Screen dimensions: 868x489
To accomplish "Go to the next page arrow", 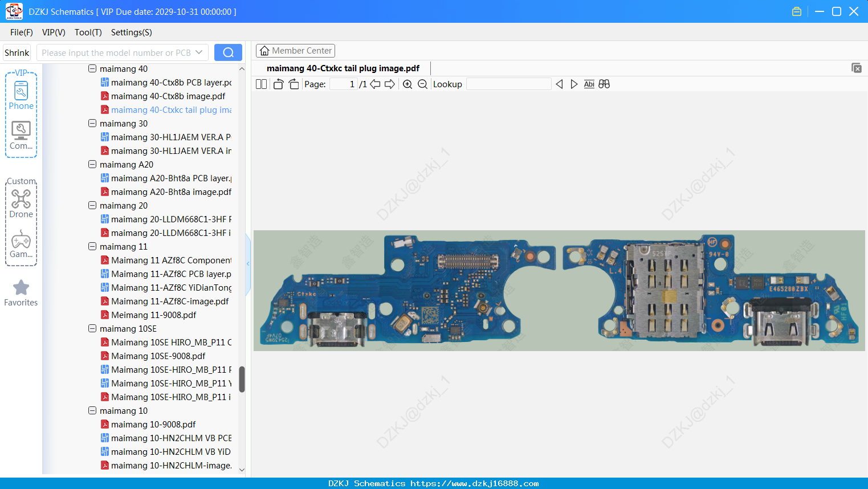I will 390,84.
